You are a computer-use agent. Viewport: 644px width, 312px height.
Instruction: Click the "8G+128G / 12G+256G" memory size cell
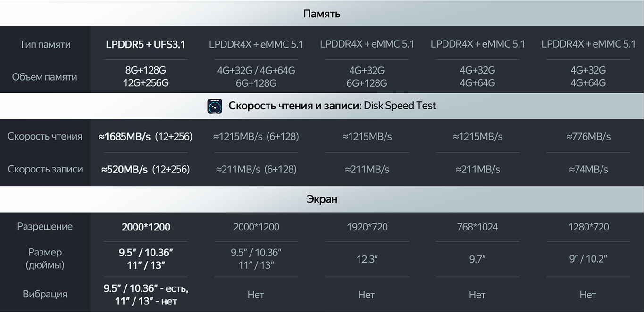[145, 76]
